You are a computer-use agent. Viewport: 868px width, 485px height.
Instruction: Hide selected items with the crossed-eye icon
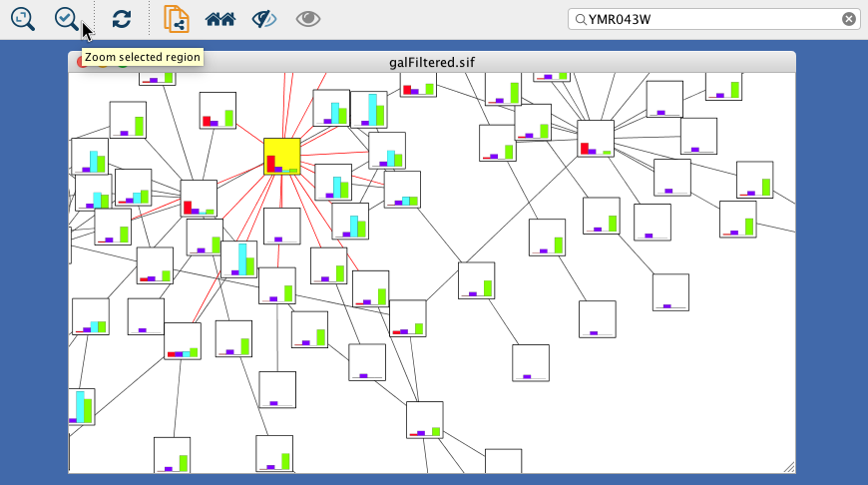point(263,18)
